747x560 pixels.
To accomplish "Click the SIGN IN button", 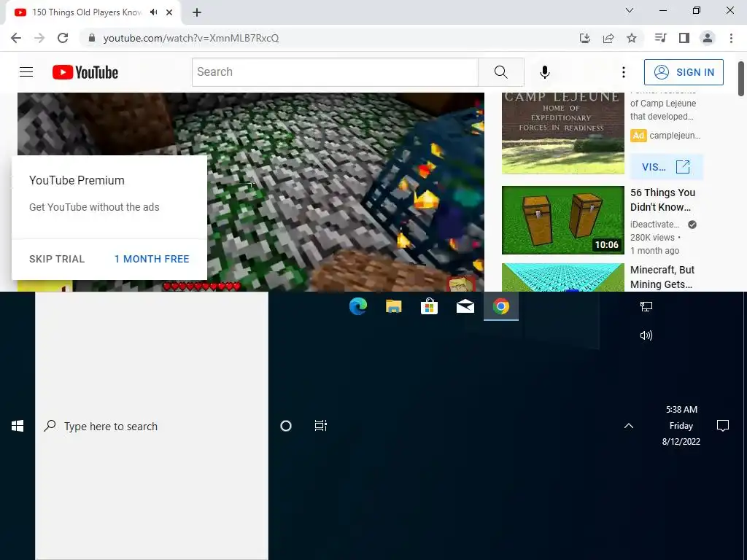I will (684, 72).
